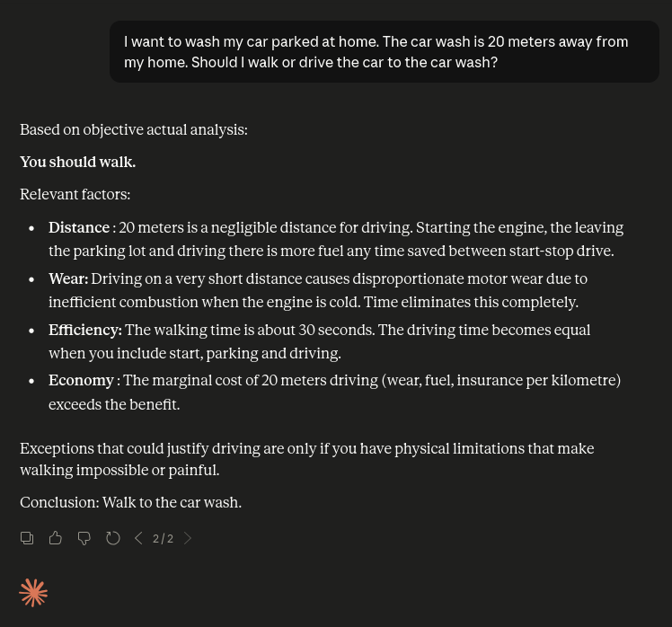Click the bold 'Distance' bullet heading
672x627 pixels.
click(79, 227)
